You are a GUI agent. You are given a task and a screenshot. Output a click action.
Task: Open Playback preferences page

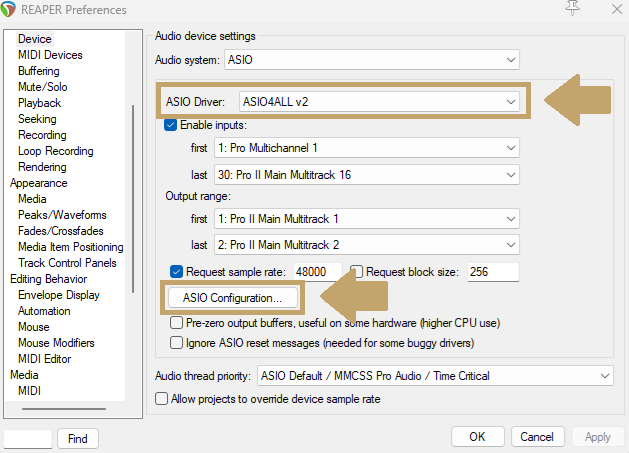click(x=39, y=103)
